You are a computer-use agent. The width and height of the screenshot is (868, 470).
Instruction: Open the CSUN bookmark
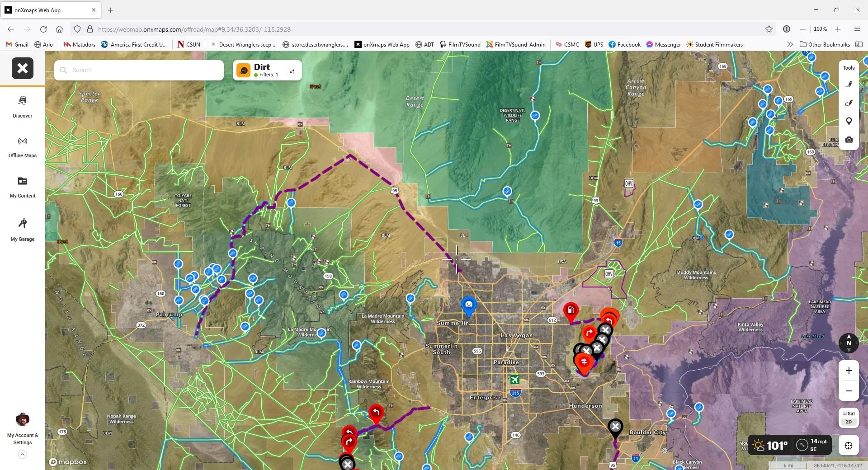point(189,44)
